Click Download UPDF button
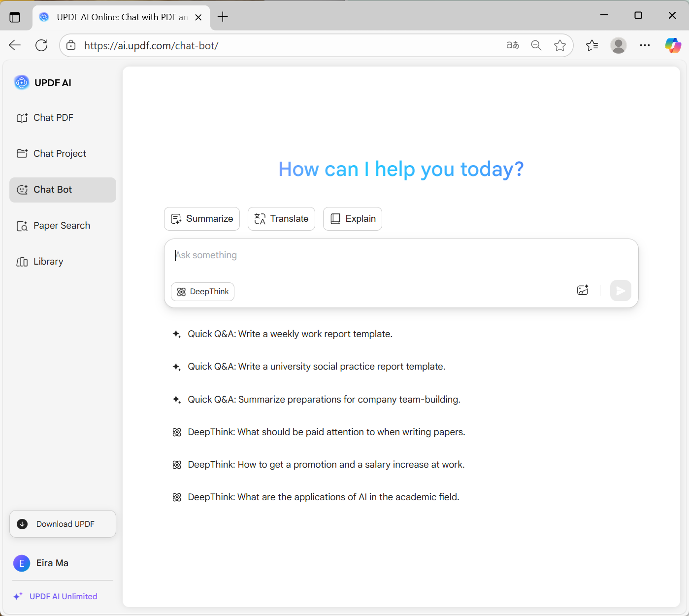This screenshot has height=616, width=689. [x=63, y=524]
